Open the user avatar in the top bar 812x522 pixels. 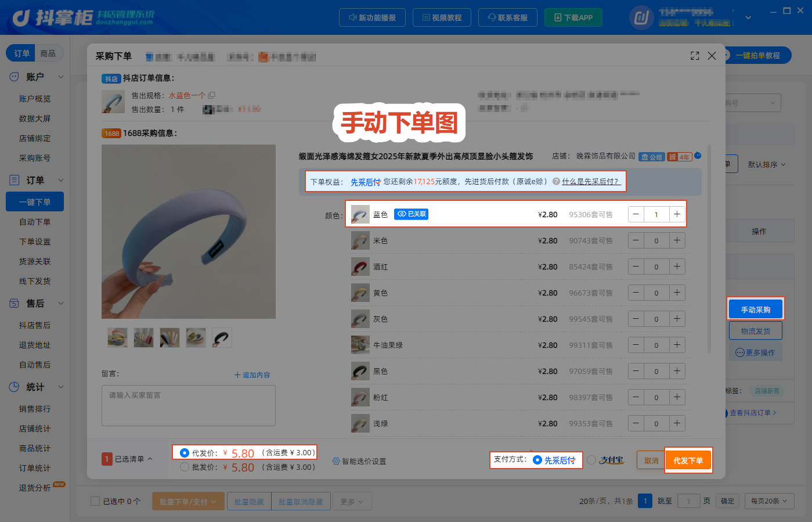pyautogui.click(x=641, y=17)
